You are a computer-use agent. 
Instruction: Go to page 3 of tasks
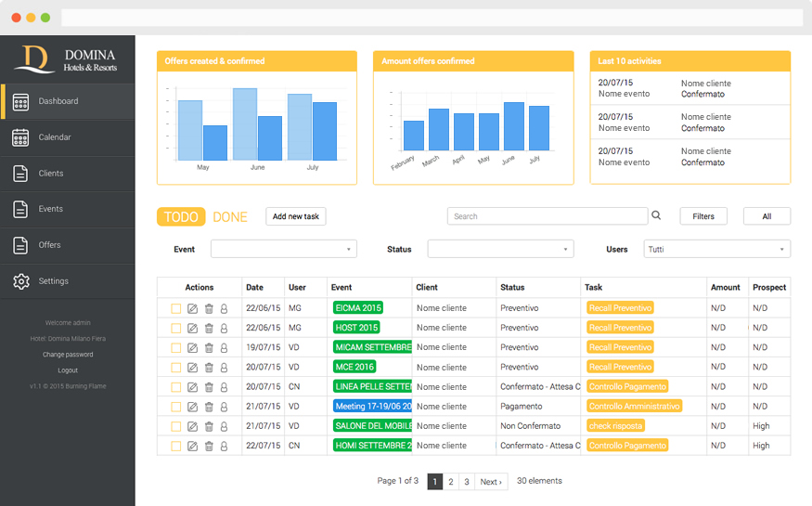pyautogui.click(x=467, y=482)
